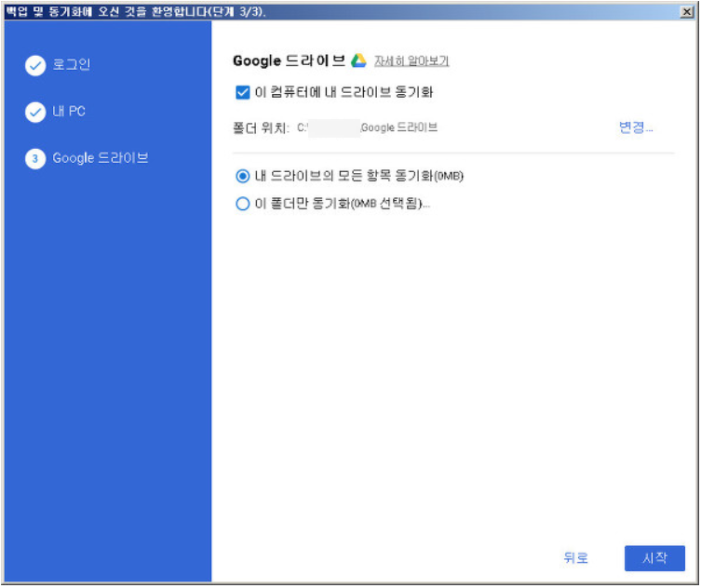Open the 자세히 알아보기 link

coord(411,60)
